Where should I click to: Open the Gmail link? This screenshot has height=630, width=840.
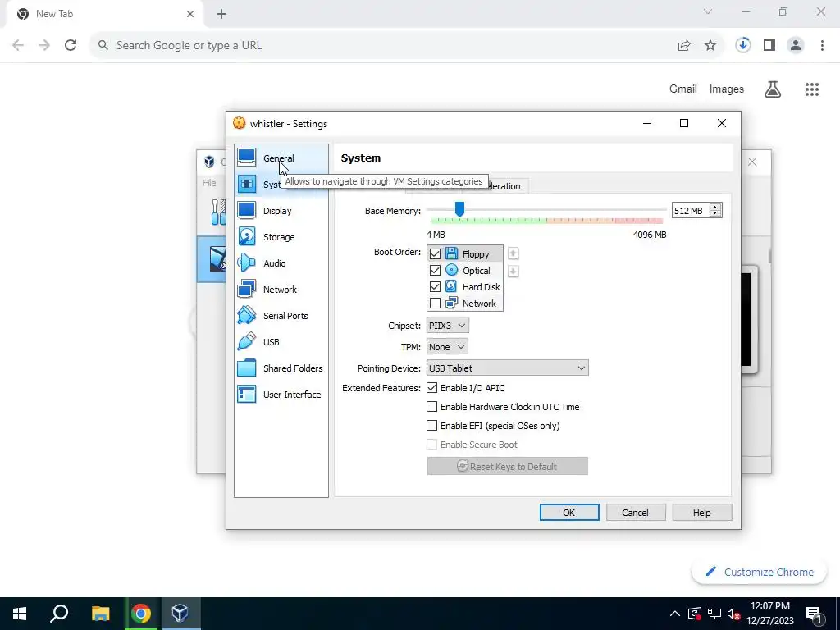coord(683,89)
